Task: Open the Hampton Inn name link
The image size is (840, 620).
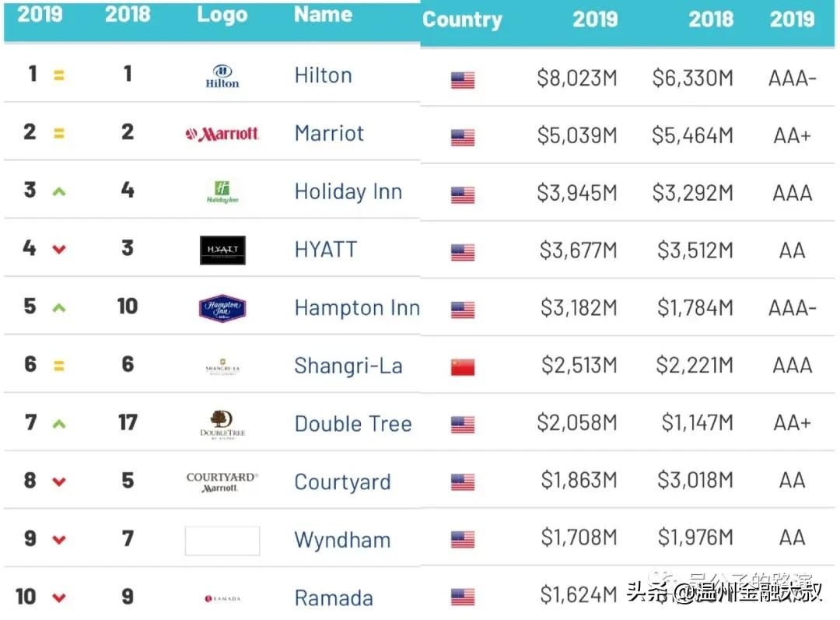Action: pyautogui.click(x=356, y=308)
